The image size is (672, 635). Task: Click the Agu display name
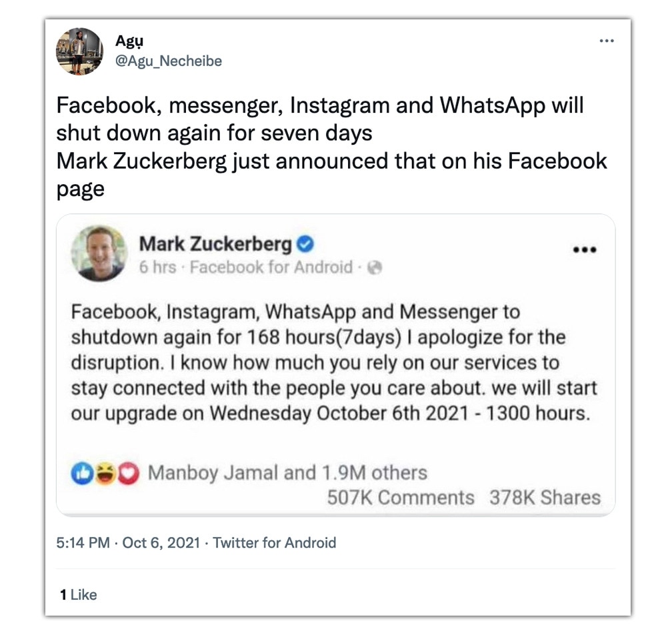coord(129,41)
